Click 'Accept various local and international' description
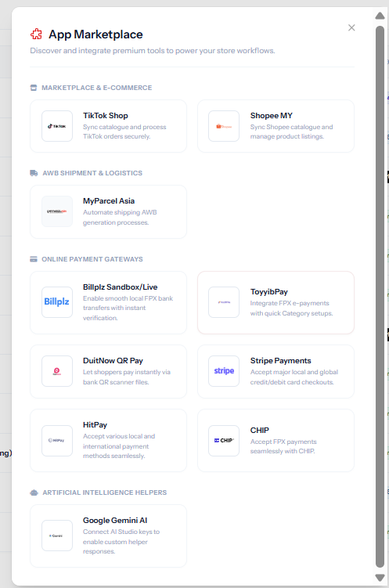 pyautogui.click(x=119, y=446)
